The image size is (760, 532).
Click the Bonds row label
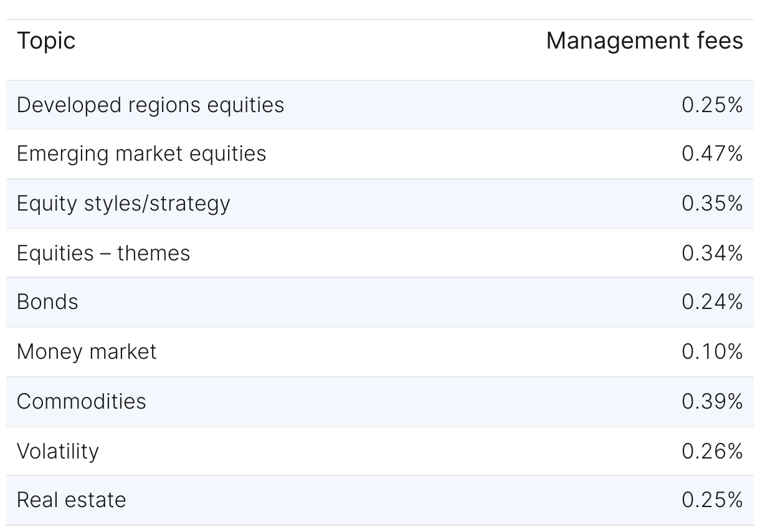coord(47,302)
